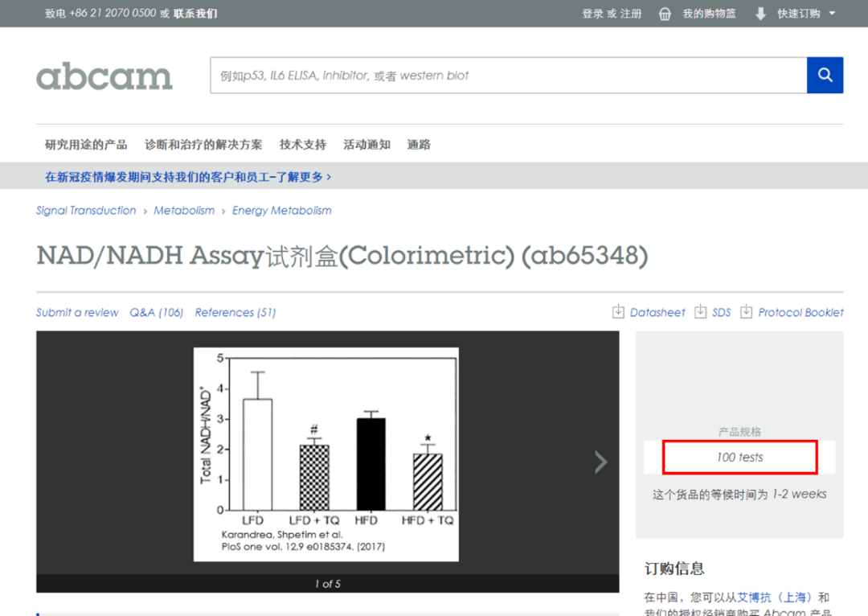868x616 pixels.
Task: Open the 活动通知 menu
Action: click(x=367, y=145)
